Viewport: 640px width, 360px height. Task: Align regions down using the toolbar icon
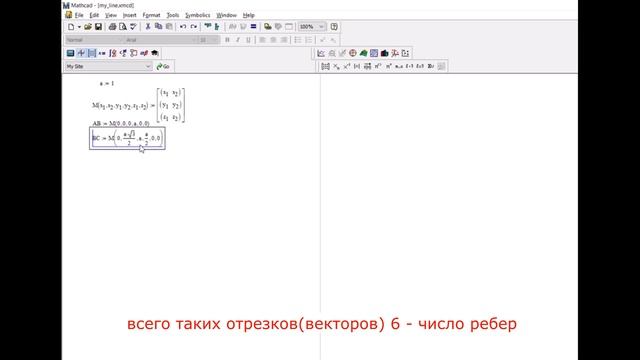(x=217, y=27)
